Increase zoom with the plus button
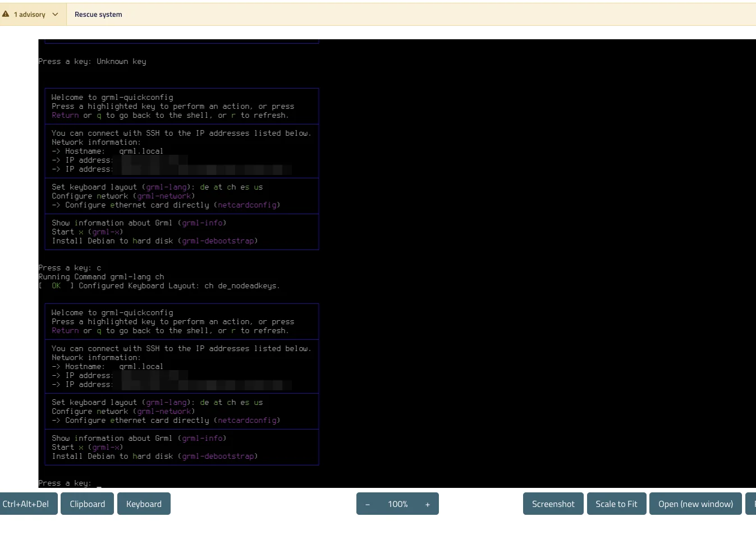The image size is (756, 535). [x=428, y=504]
